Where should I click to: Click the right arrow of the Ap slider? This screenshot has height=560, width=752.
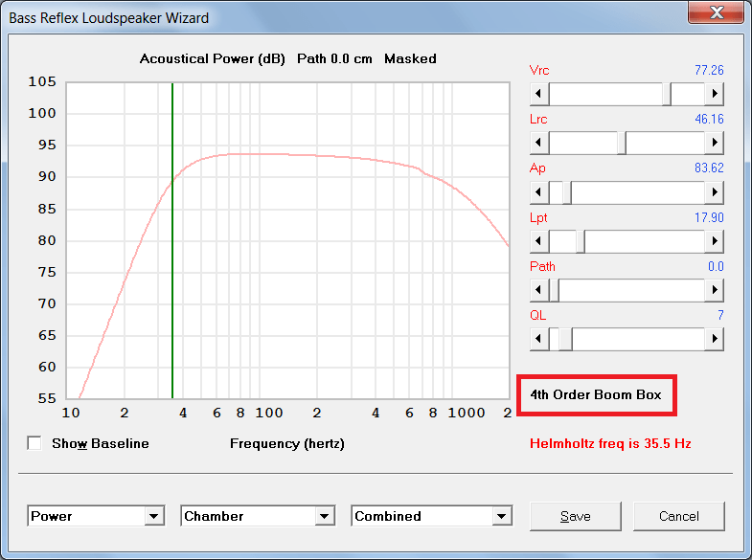(714, 192)
